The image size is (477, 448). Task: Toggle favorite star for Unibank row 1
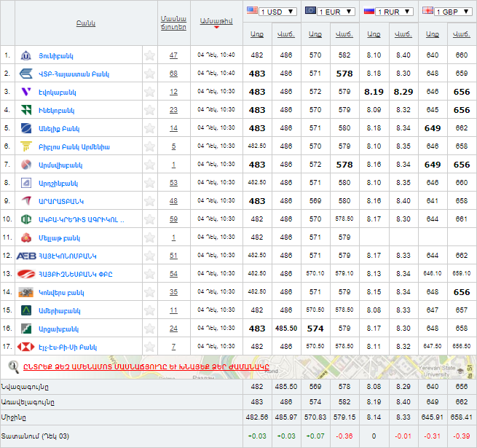[149, 55]
